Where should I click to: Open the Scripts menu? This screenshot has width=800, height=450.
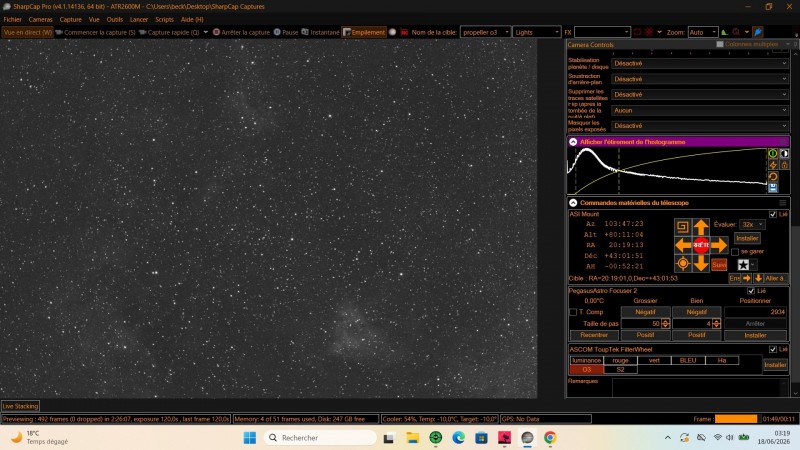coord(164,19)
